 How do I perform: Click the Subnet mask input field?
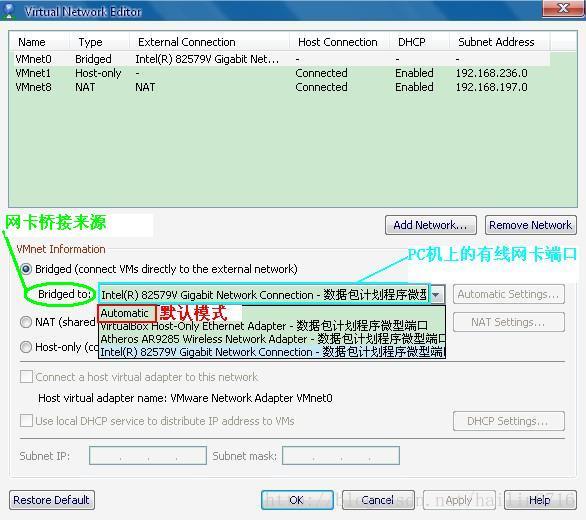coord(341,456)
